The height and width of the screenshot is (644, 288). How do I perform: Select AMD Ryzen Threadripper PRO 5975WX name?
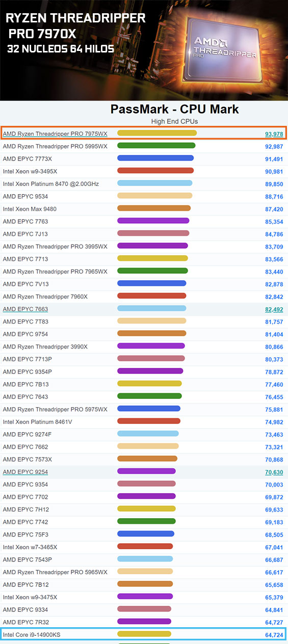tap(55, 409)
